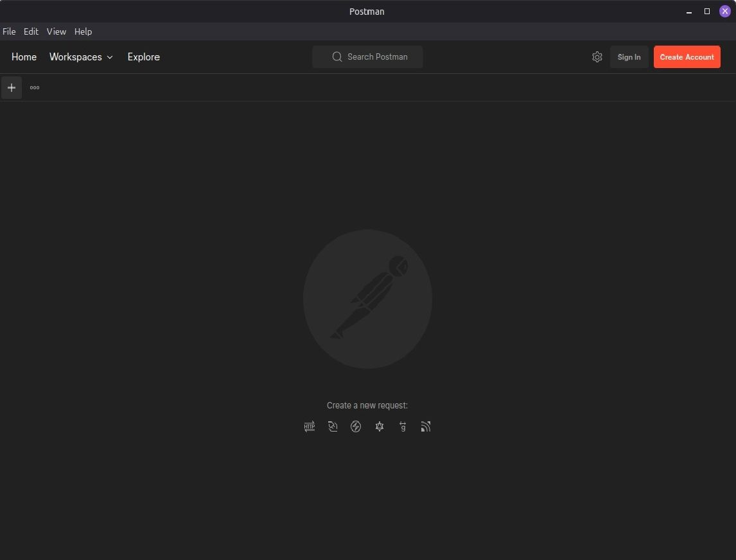Viewport: 736px width, 560px height.
Task: Create a new gRPC request
Action: point(403,426)
